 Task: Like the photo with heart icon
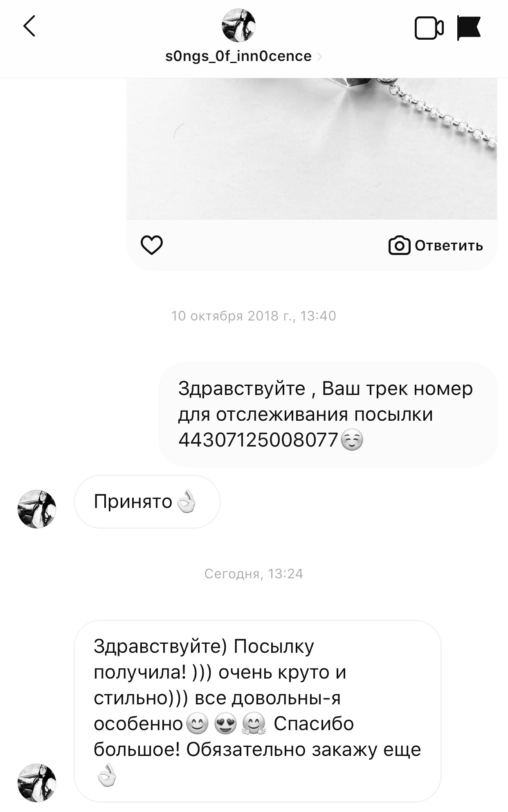coord(152,245)
